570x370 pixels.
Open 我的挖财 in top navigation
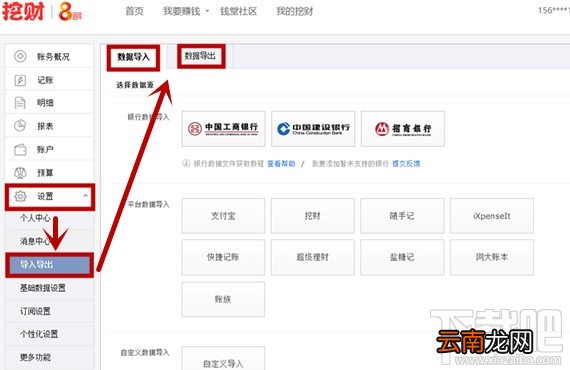[x=294, y=11]
